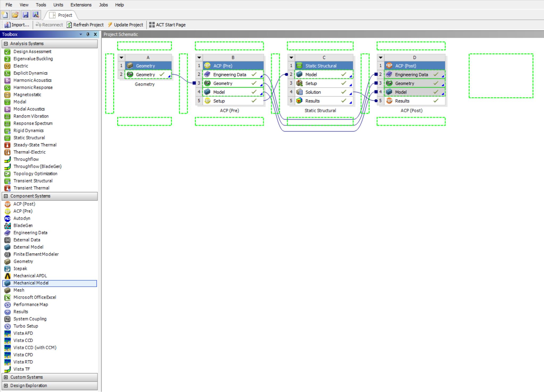Viewport: 544px width, 392px height.
Task: Click the Refresh Project button
Action: [85, 25]
